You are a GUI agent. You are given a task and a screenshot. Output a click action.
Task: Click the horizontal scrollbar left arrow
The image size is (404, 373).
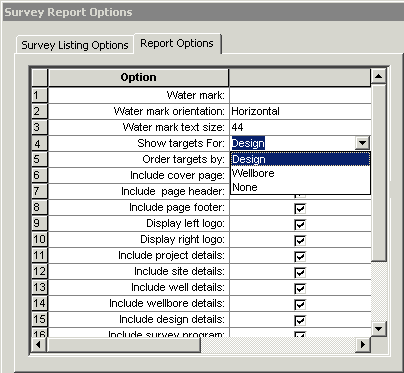coord(39,344)
